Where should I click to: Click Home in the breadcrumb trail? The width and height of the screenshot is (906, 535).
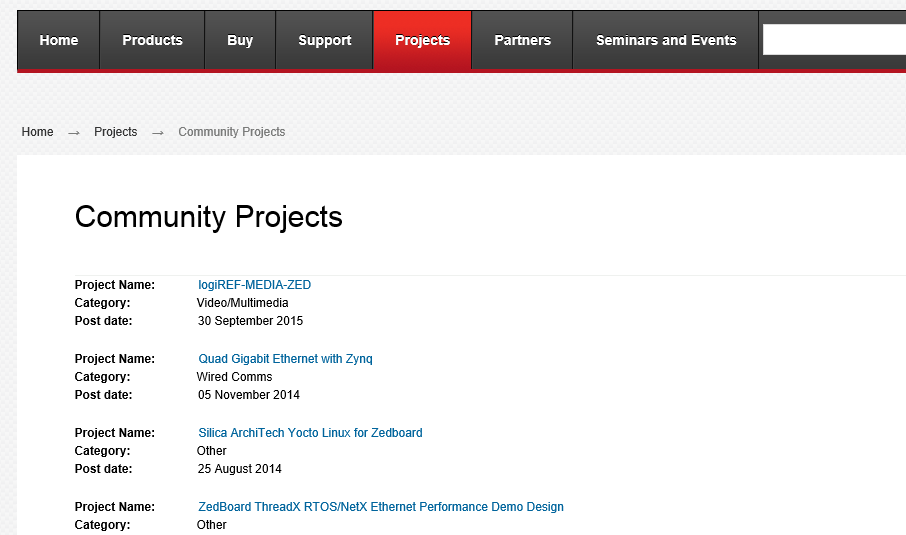[38, 132]
